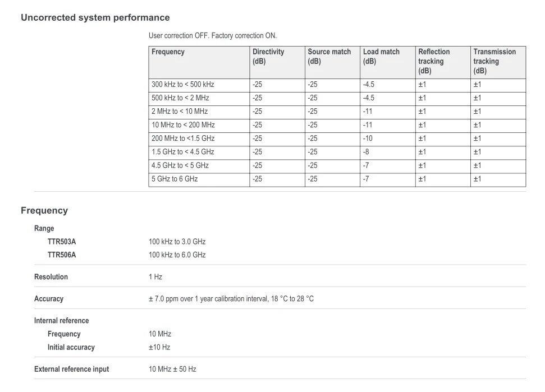Screen dimensions: 545x392
Task: Click the Resolution 1 Hz value
Action: tap(155, 276)
